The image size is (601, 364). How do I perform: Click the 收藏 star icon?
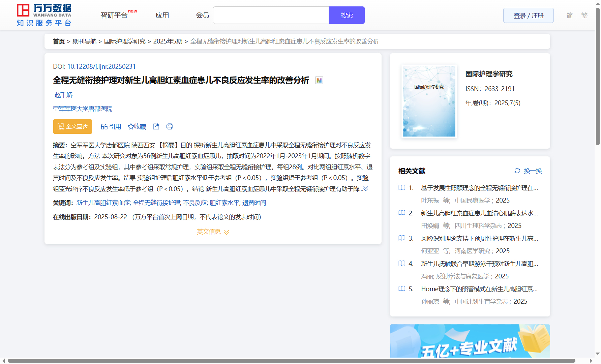[x=131, y=127]
